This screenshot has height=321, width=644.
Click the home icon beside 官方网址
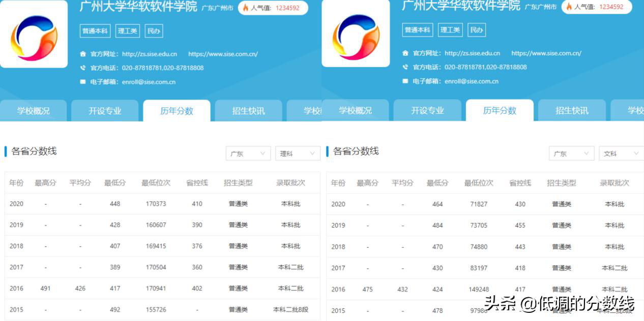[x=83, y=53]
